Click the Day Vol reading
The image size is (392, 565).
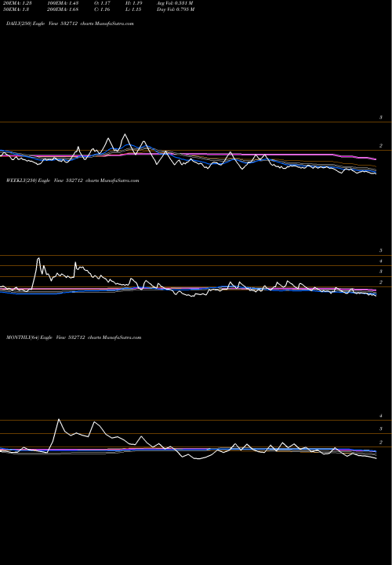[x=176, y=9]
